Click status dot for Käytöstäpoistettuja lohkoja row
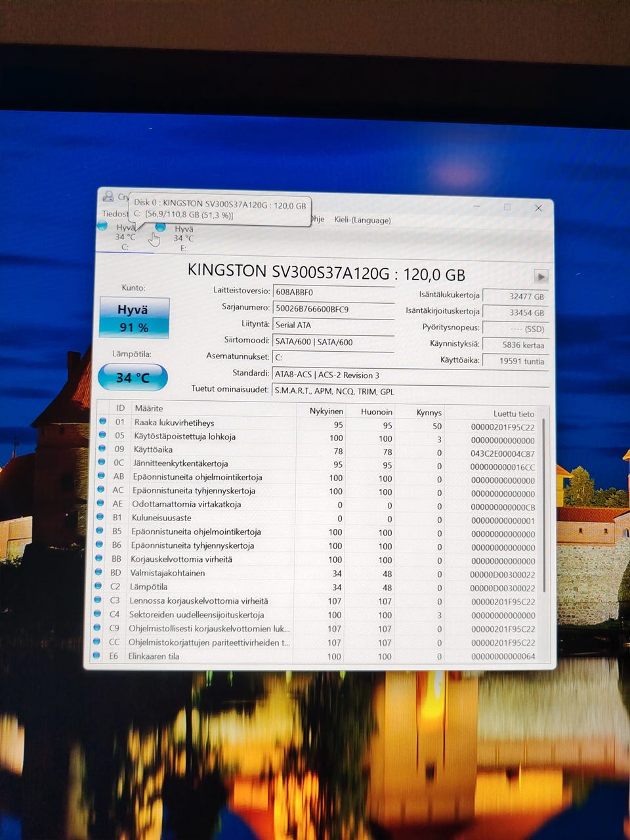This screenshot has height=840, width=630. (102, 434)
